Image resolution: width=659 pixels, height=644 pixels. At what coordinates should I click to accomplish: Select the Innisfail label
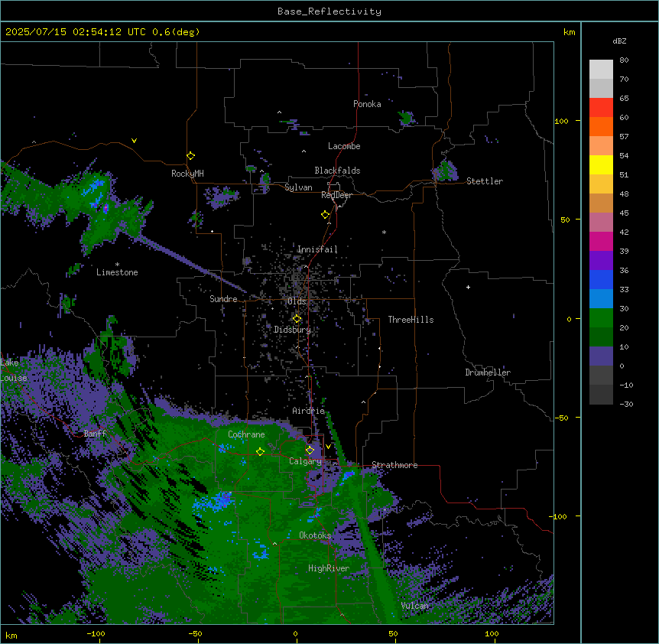pyautogui.click(x=317, y=249)
